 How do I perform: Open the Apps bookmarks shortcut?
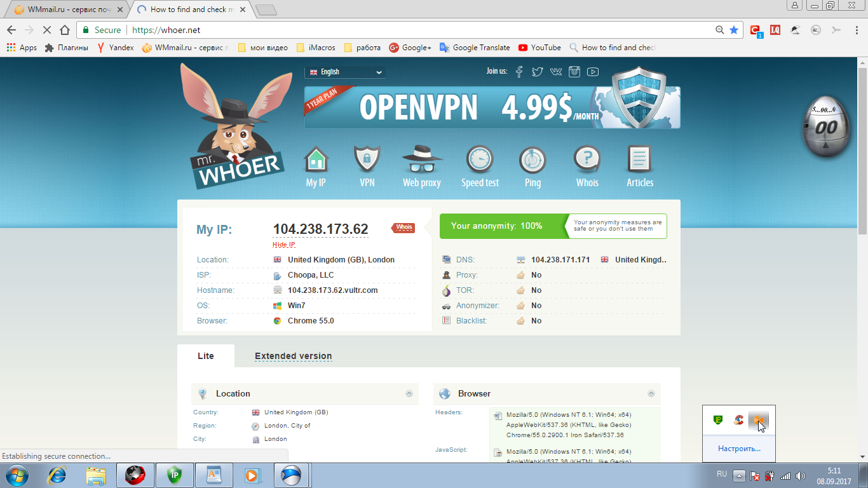(x=22, y=48)
